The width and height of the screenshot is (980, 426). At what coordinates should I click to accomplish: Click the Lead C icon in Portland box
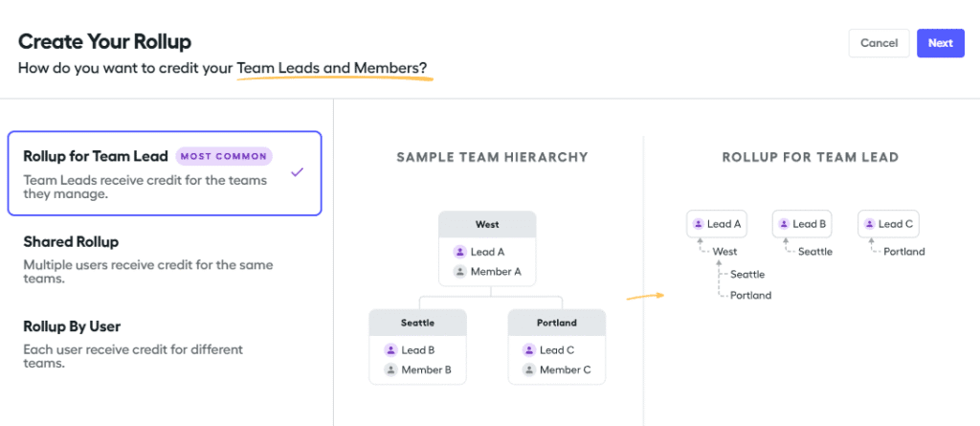528,349
